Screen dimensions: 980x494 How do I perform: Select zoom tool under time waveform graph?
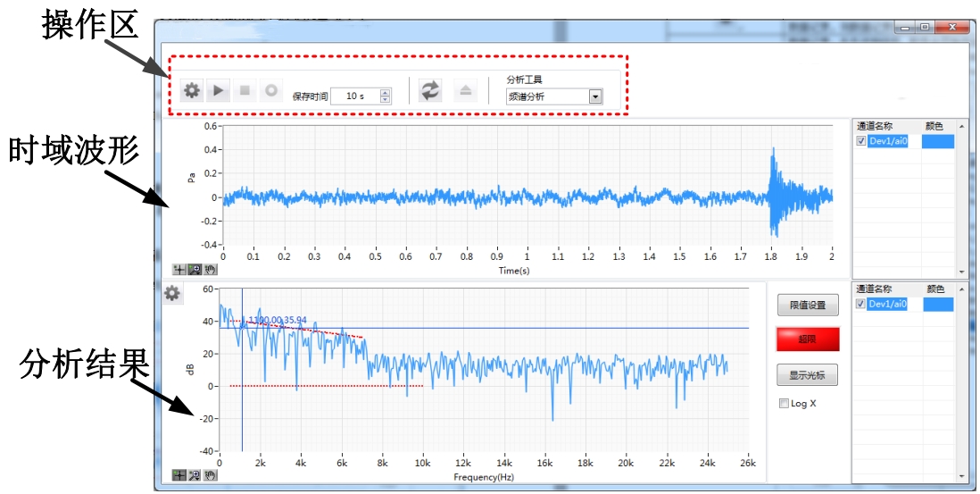point(195,269)
